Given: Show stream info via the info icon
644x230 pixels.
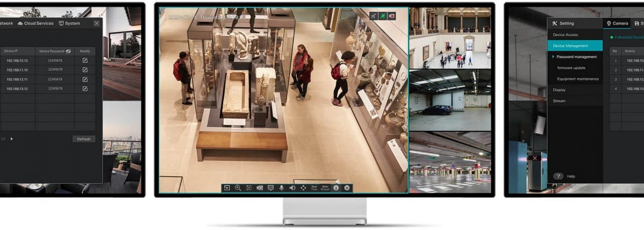Looking at the screenshot, I should tap(336, 188).
